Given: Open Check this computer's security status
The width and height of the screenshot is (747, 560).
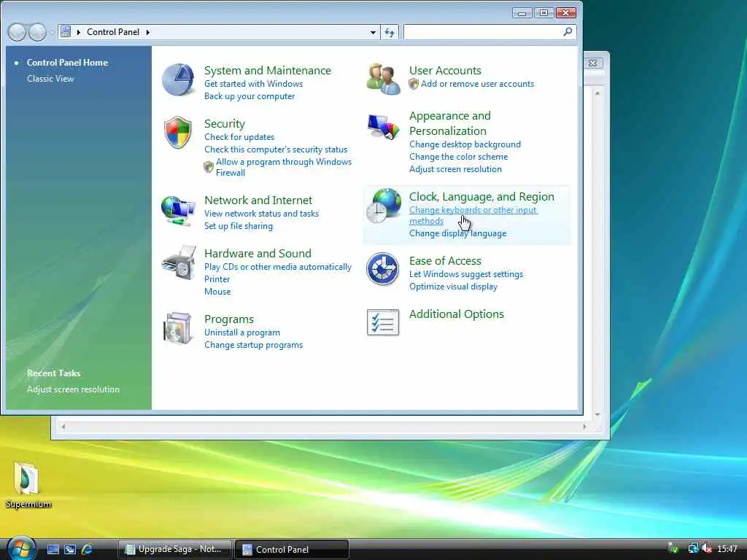Looking at the screenshot, I should click(275, 149).
